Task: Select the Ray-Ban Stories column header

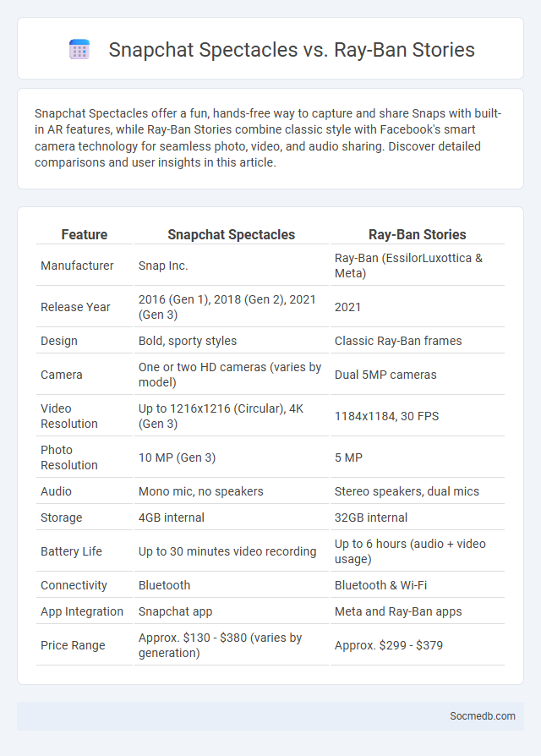Action: click(418, 235)
